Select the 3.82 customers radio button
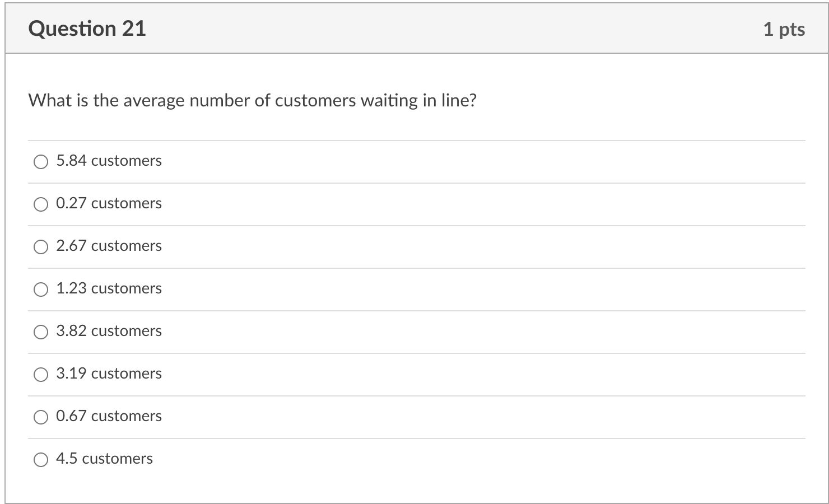Image resolution: width=829 pixels, height=504 pixels. (41, 332)
